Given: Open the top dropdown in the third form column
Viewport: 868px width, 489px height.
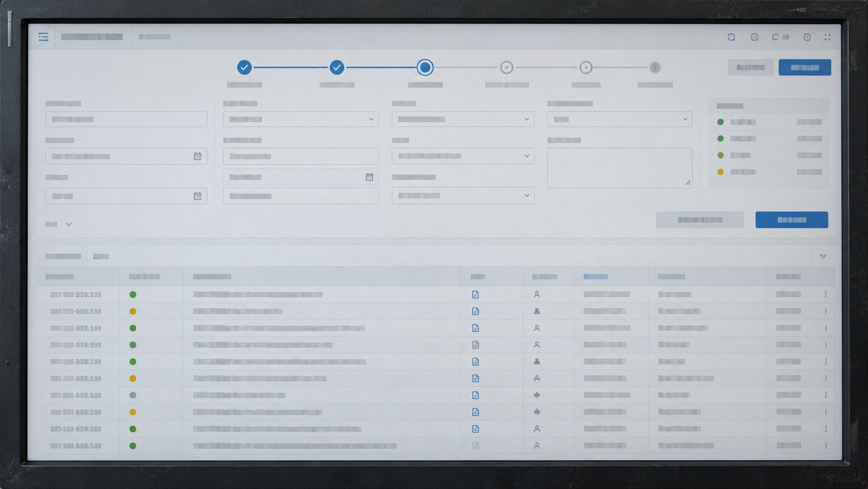Looking at the screenshot, I should pos(463,120).
